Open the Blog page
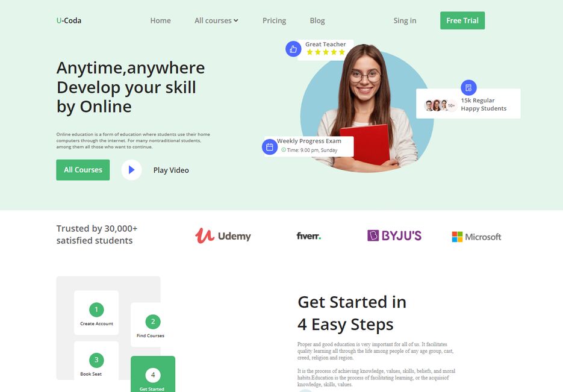Screen dimensions: 563x392 317,20
